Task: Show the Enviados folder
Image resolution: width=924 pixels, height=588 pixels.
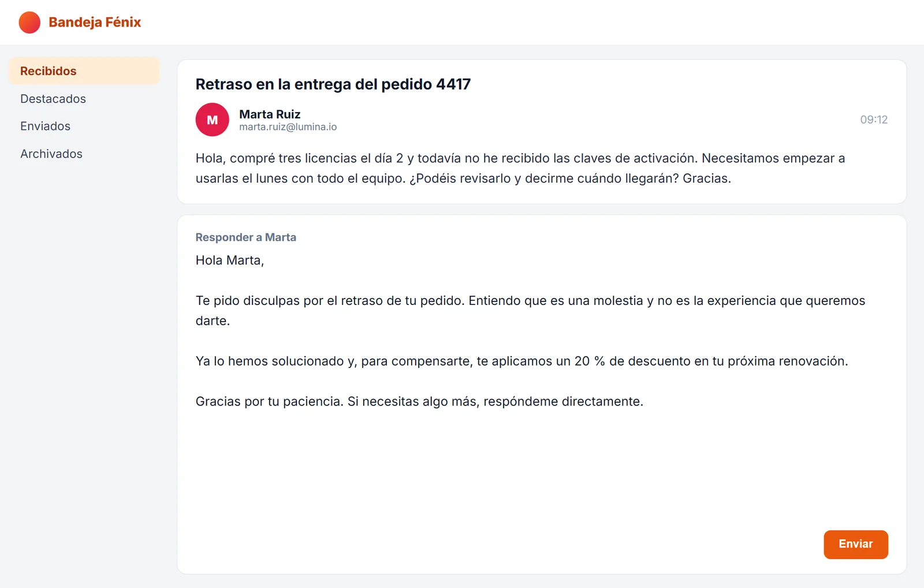Action: click(x=84, y=126)
